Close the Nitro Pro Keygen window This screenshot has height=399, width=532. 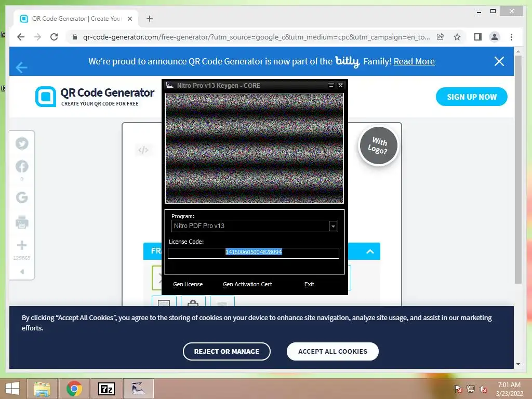click(x=341, y=85)
